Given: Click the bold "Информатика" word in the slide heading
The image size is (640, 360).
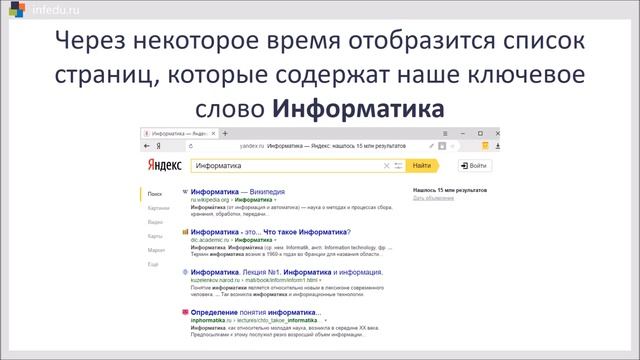Looking at the screenshot, I should (x=358, y=109).
